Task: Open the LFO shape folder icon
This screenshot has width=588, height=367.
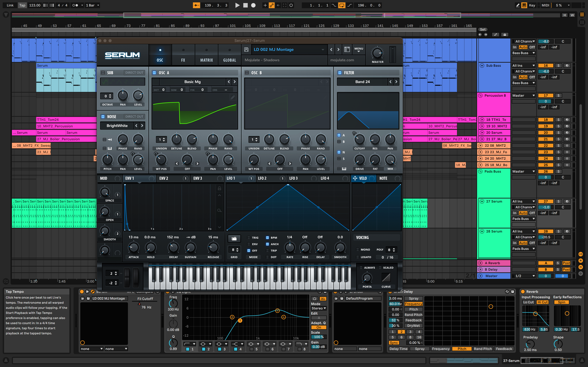Action: tap(234, 239)
